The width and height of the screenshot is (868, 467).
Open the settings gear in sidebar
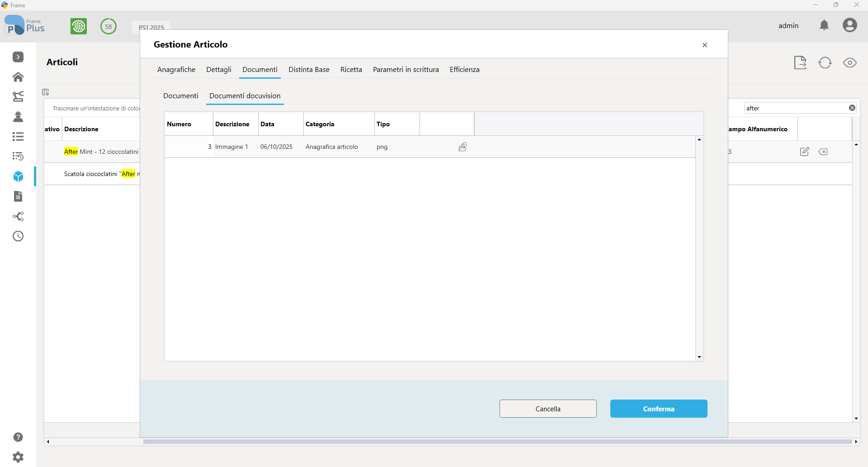click(x=18, y=457)
